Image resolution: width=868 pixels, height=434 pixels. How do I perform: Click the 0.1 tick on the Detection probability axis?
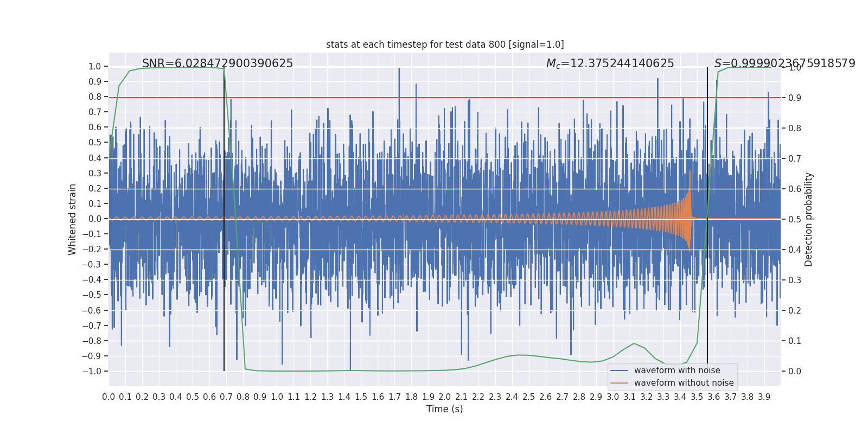pos(795,341)
